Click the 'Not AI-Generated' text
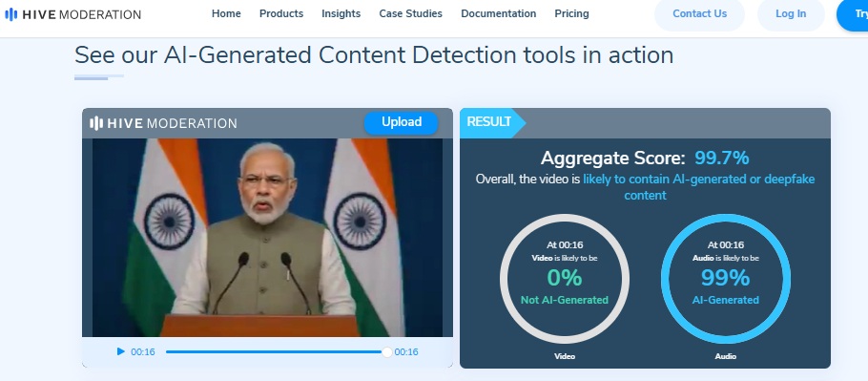Viewport: 868px width, 381px height. click(564, 300)
